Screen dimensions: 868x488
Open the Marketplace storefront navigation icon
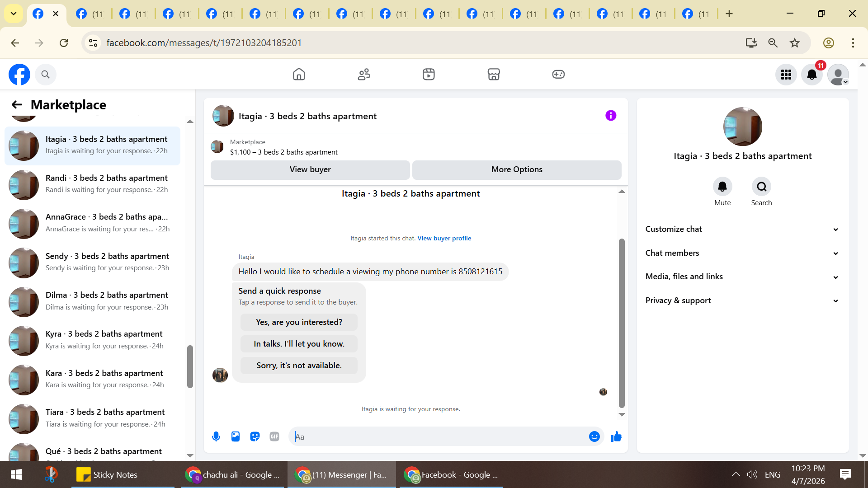pyautogui.click(x=494, y=74)
